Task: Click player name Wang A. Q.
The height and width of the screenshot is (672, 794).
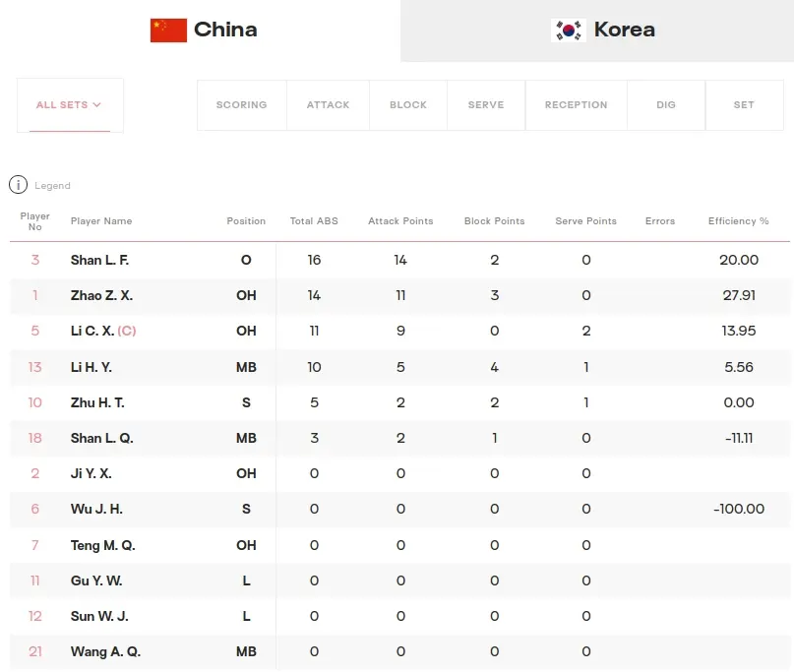Action: click(105, 651)
